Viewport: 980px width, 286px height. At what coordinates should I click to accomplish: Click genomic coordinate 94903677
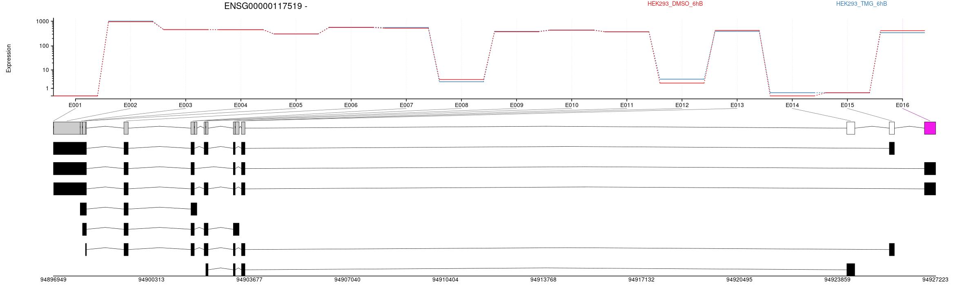[x=249, y=280]
